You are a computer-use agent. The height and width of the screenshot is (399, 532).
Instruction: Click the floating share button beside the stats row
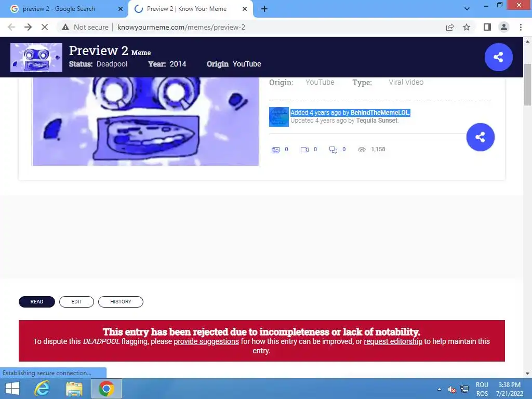tap(481, 137)
